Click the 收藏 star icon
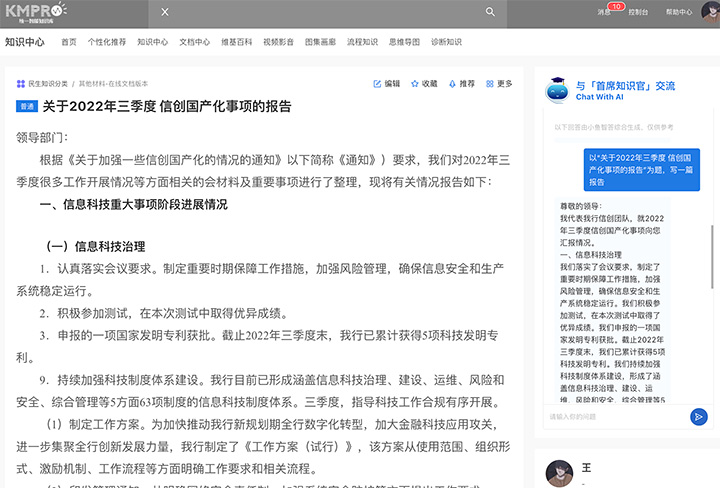This screenshot has width=720, height=488. (415, 84)
